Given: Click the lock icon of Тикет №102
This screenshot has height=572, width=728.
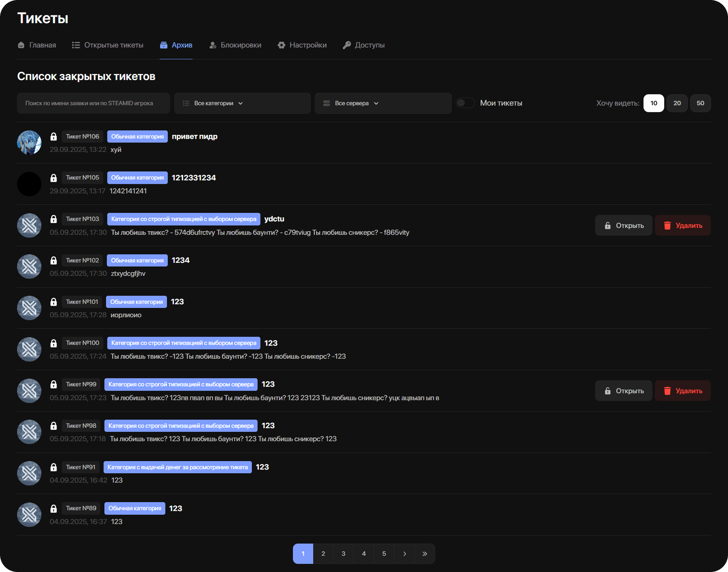Looking at the screenshot, I should (54, 260).
